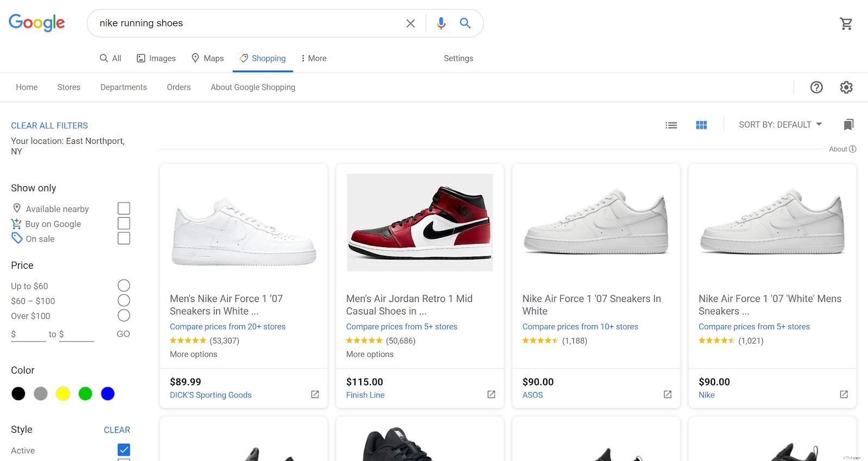
Task: Switch to the Images tab
Action: pyautogui.click(x=156, y=58)
